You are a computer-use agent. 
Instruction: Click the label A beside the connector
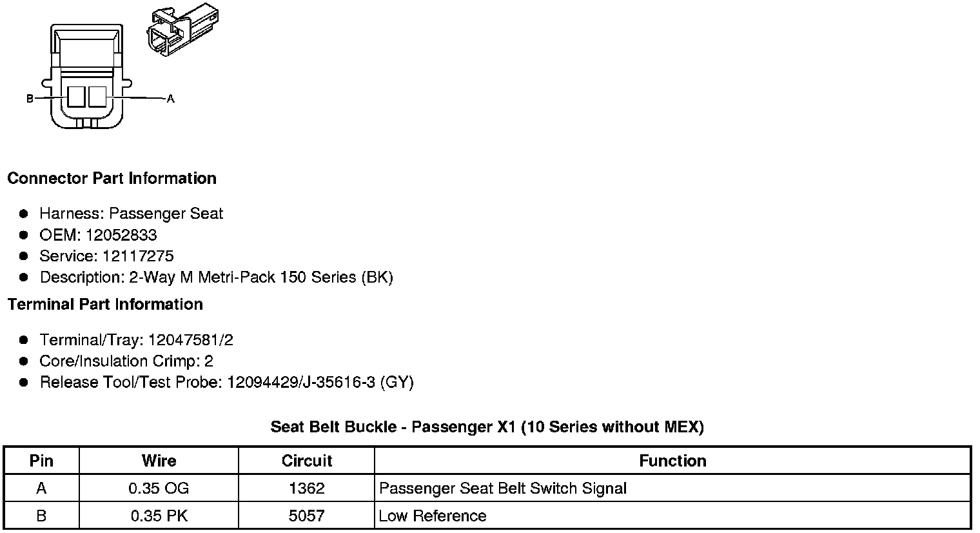pyautogui.click(x=171, y=99)
